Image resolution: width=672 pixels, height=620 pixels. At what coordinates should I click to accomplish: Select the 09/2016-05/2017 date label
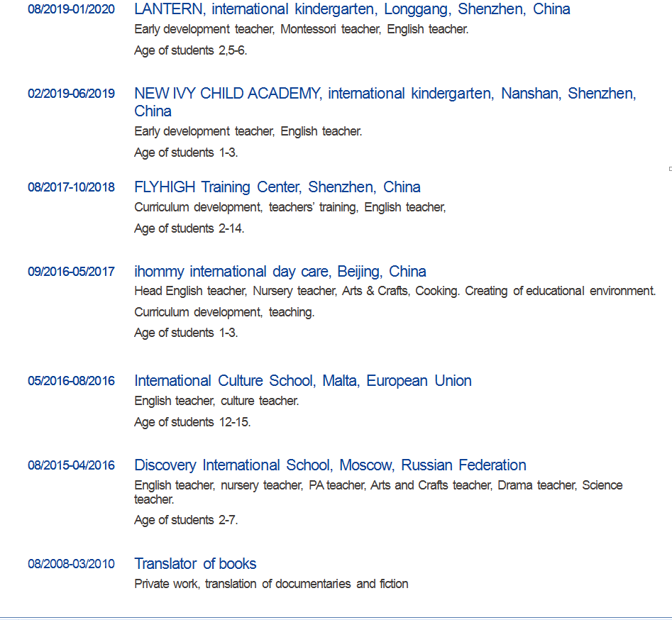[71, 272]
